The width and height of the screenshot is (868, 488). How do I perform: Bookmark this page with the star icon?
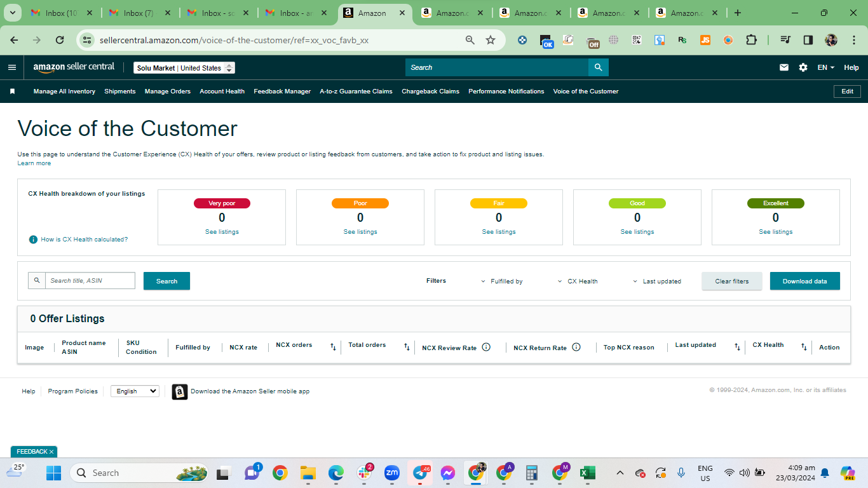click(491, 40)
